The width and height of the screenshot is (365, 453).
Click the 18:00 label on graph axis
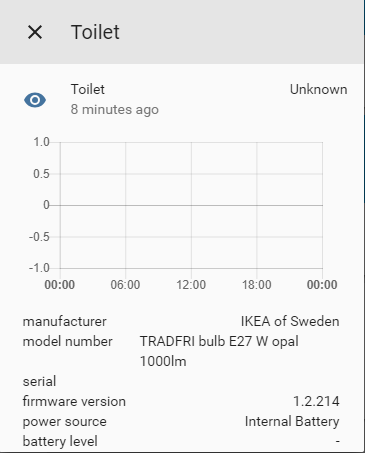click(x=257, y=285)
